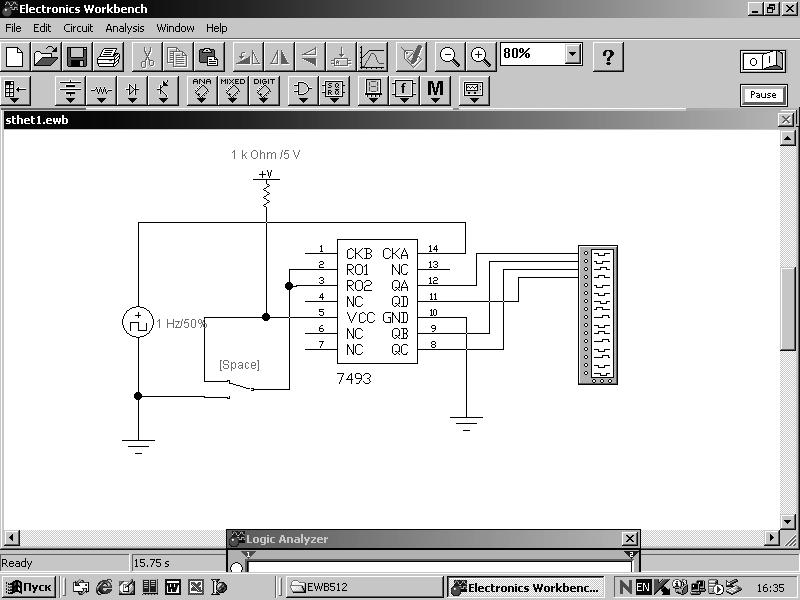
Task: Open the Window menu
Action: tap(175, 28)
